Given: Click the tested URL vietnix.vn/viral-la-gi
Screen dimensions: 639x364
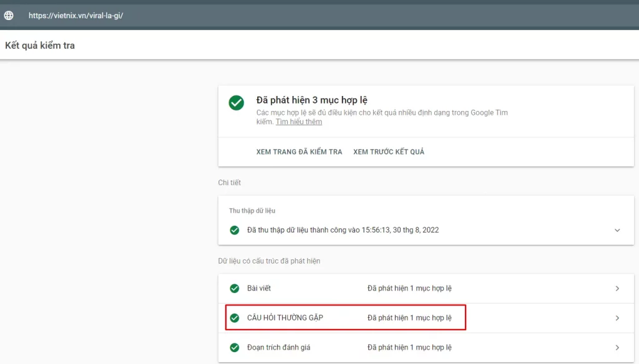Looking at the screenshot, I should click(x=76, y=16).
